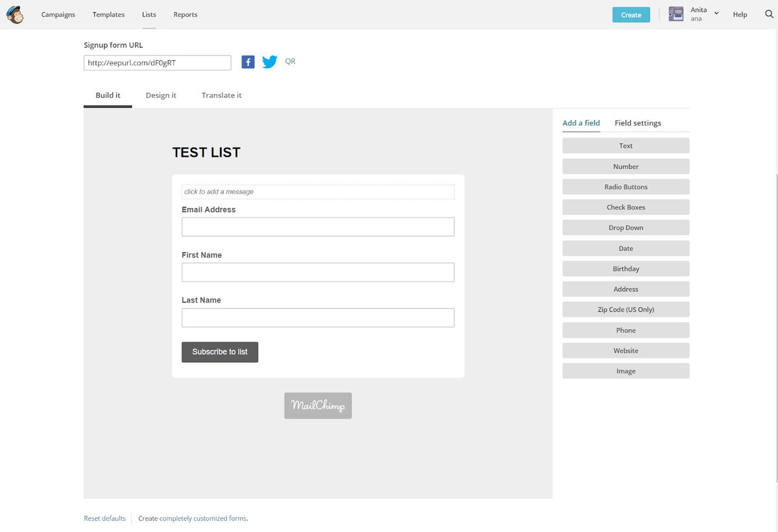Image resolution: width=778 pixels, height=532 pixels.
Task: Click the Anita account avatar
Action: 676,14
